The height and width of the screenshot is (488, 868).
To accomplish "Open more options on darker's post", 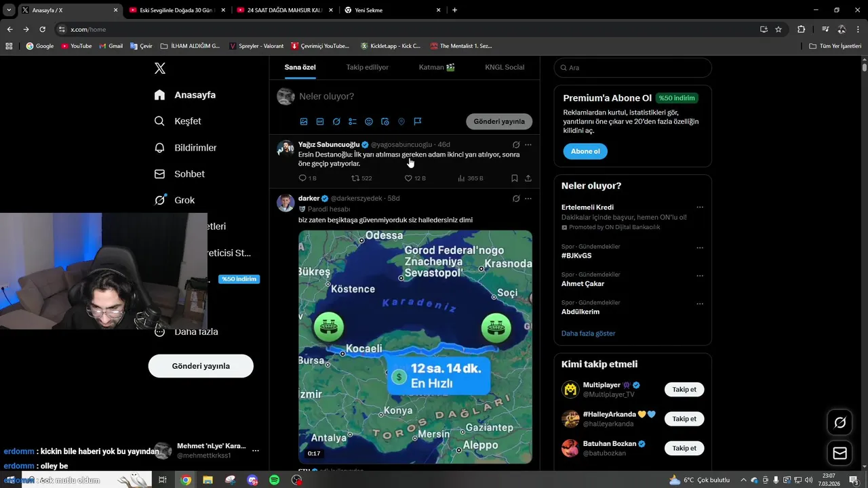I will 528,199.
